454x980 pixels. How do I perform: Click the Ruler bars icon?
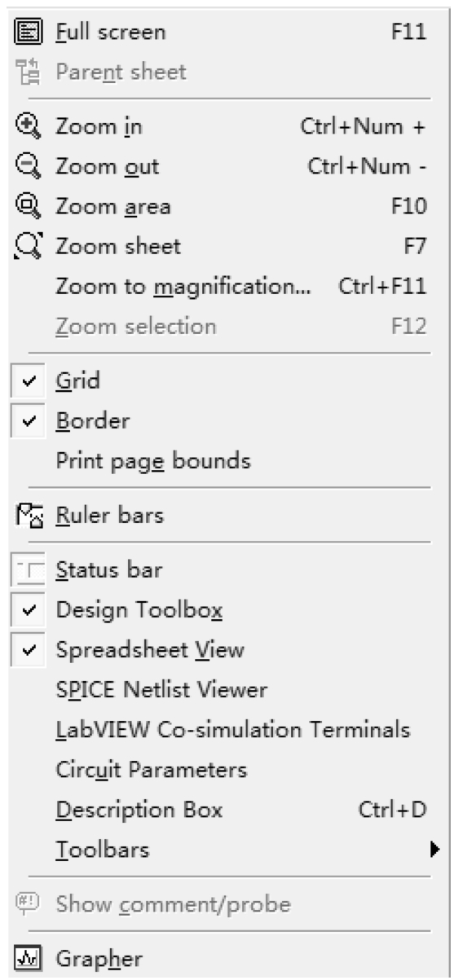(25, 515)
